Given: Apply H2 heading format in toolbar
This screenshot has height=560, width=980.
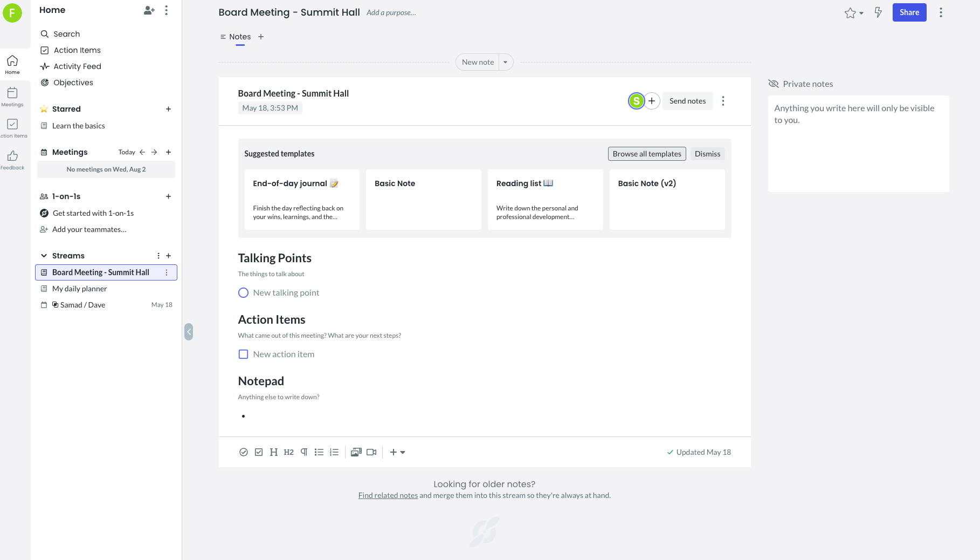Looking at the screenshot, I should tap(289, 452).
